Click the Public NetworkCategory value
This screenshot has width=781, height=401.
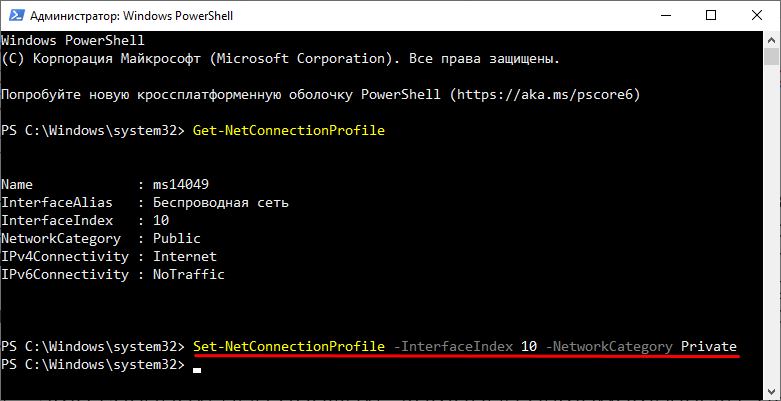177,239
